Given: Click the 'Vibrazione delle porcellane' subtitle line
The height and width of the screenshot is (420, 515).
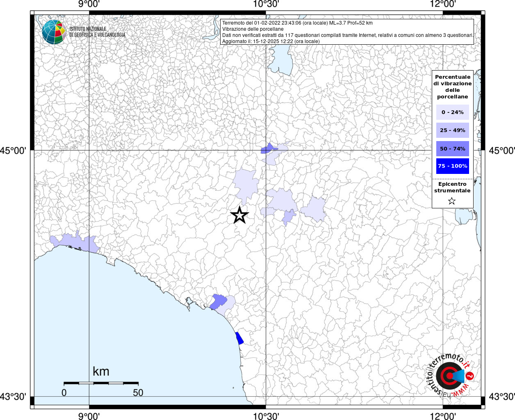Looking at the screenshot, I should 253,29.
